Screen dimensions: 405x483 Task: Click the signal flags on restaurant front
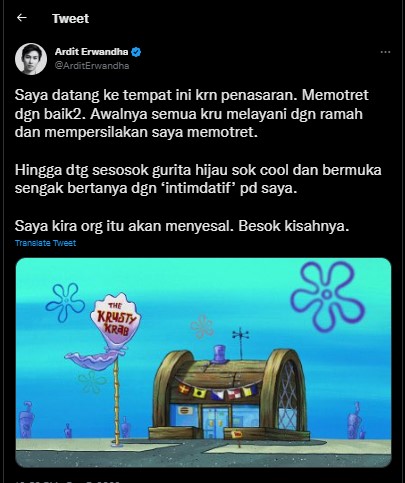coord(218,391)
